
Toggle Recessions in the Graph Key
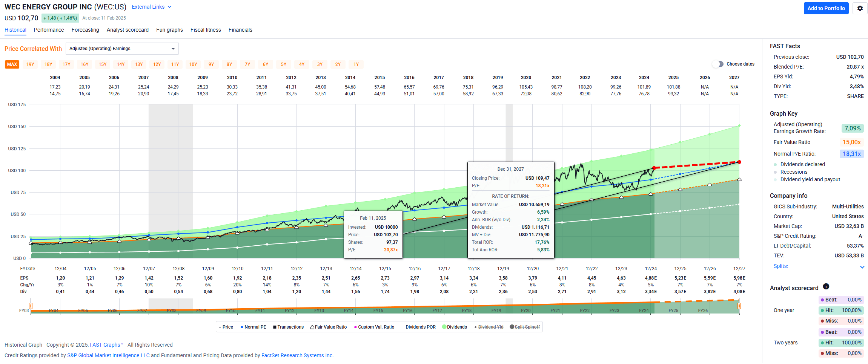coord(775,172)
